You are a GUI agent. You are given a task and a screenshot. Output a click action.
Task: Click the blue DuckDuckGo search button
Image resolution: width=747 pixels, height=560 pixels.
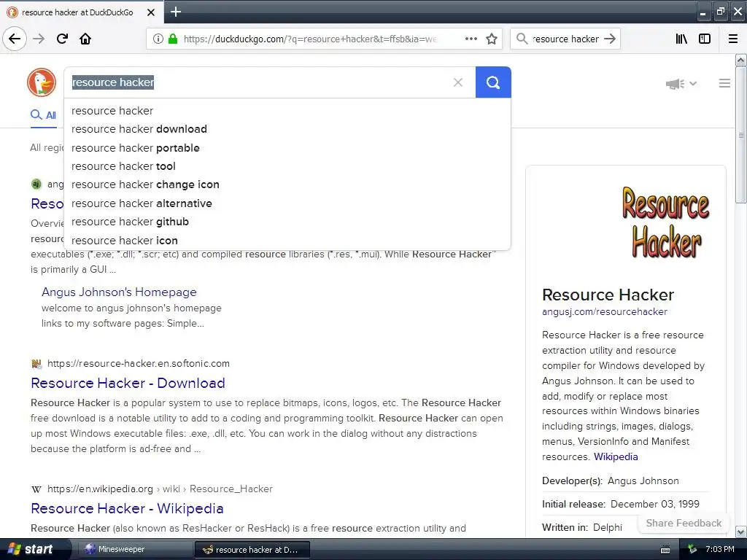493,82
